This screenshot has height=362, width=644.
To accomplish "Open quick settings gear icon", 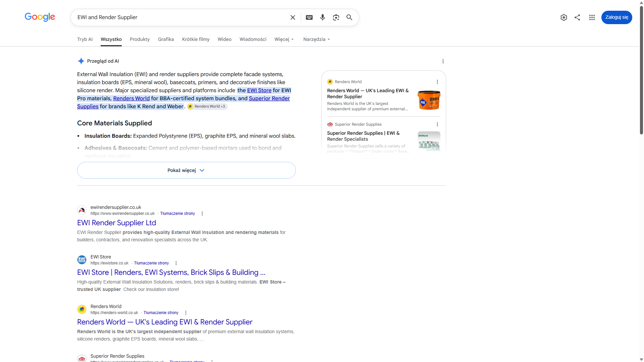I will pyautogui.click(x=564, y=17).
